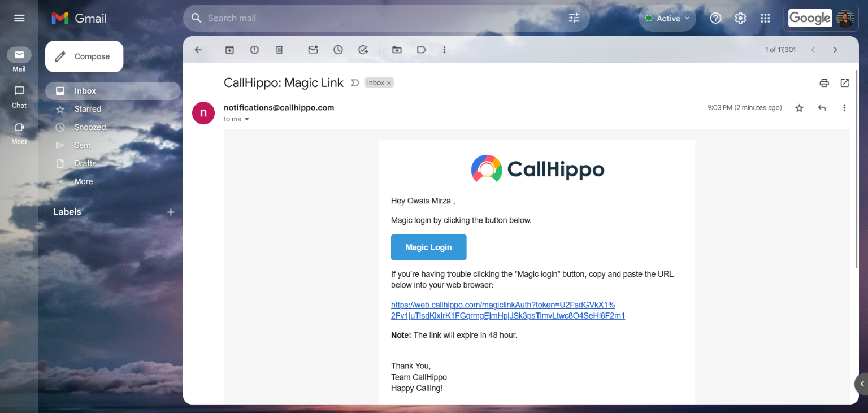Viewport: 868px width, 413px height.
Task: Snooze this email with clock icon
Action: (338, 50)
